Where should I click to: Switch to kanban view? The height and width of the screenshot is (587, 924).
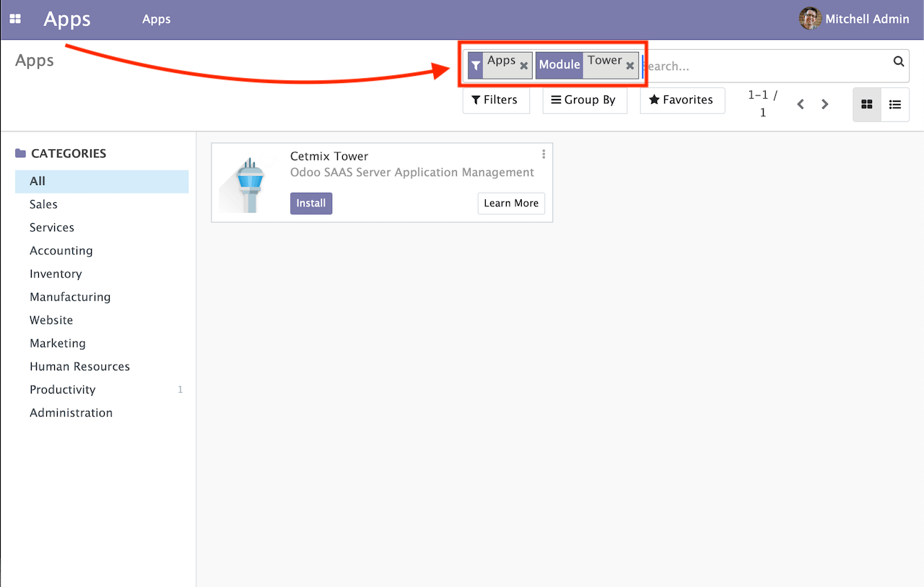click(867, 105)
